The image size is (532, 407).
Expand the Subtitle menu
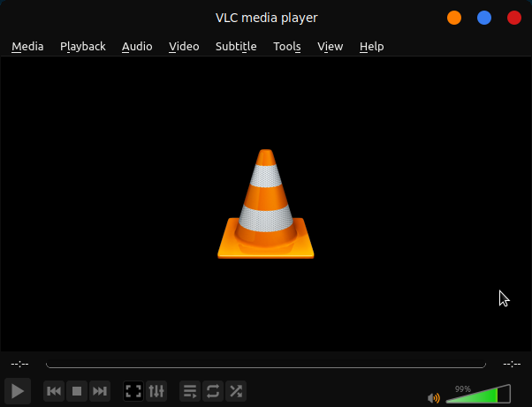click(x=236, y=47)
